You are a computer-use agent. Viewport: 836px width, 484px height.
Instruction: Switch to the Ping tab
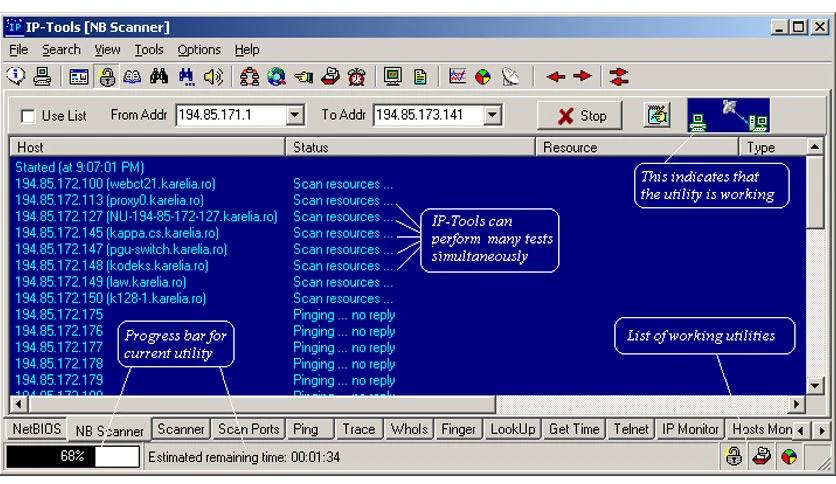point(310,429)
